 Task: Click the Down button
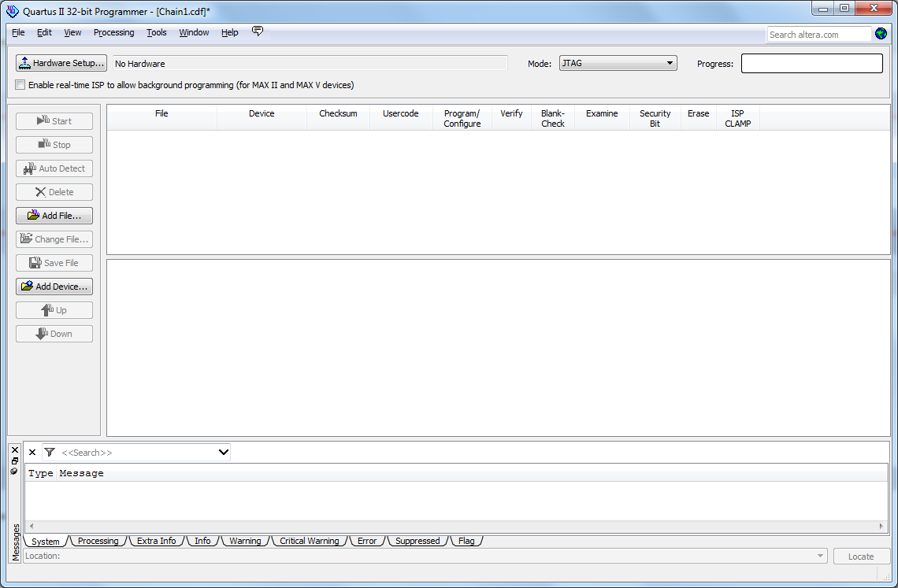[54, 334]
